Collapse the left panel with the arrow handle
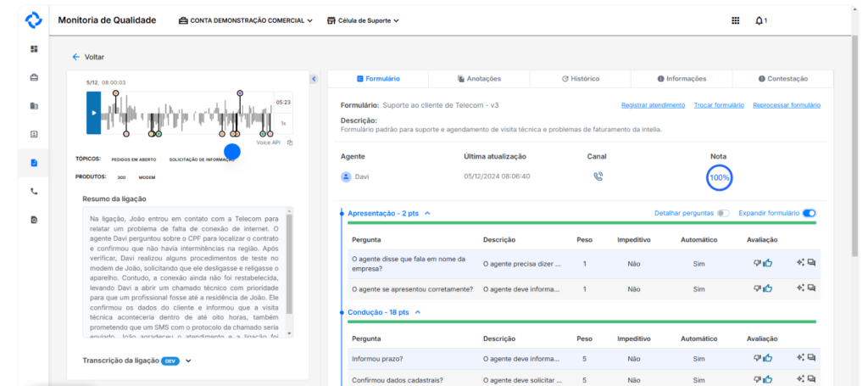 (313, 79)
